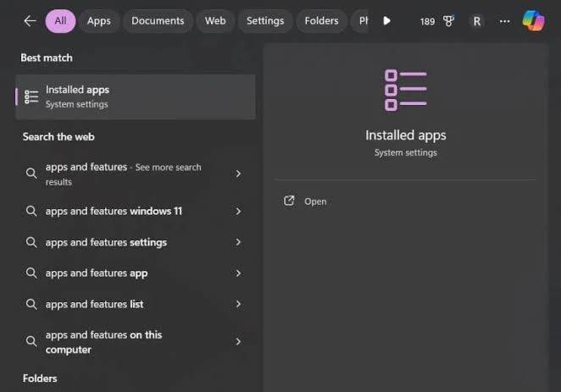Switch to the Settings filter tab
This screenshot has width=561, height=392.
[x=265, y=21]
